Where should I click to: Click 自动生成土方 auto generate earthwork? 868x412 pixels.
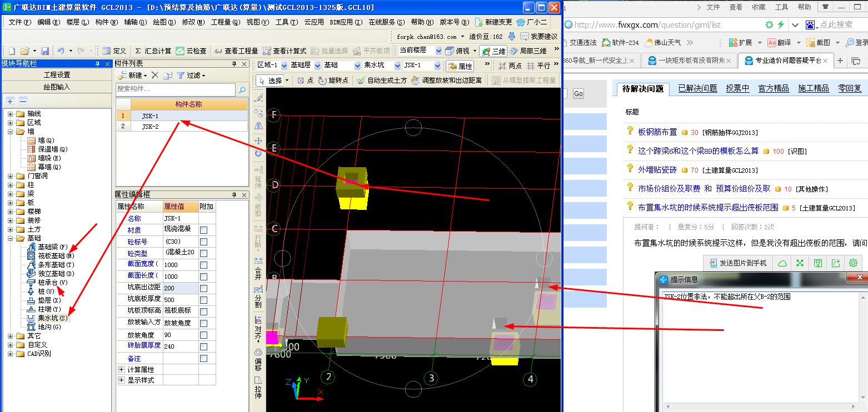tap(382, 81)
